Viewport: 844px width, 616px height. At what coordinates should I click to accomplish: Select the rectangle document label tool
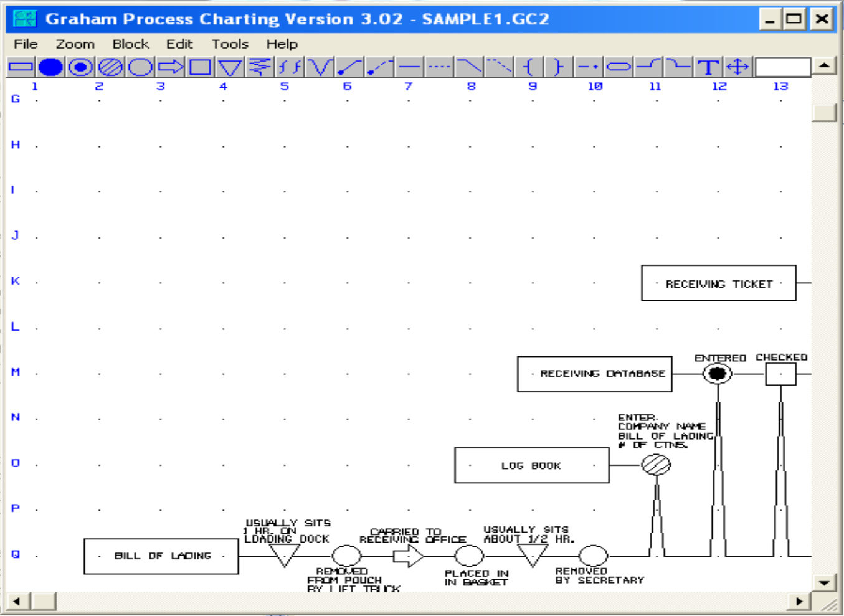[x=21, y=67]
